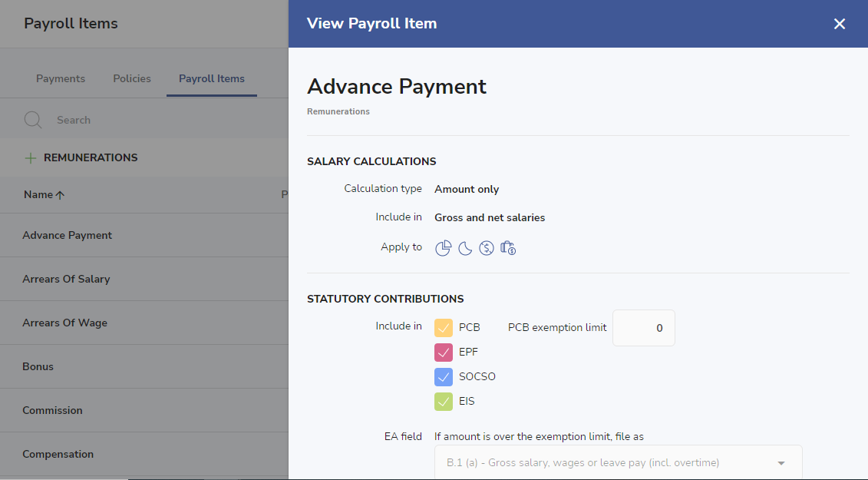The height and width of the screenshot is (480, 868).
Task: Close the View Payroll Item panel
Action: pos(839,24)
